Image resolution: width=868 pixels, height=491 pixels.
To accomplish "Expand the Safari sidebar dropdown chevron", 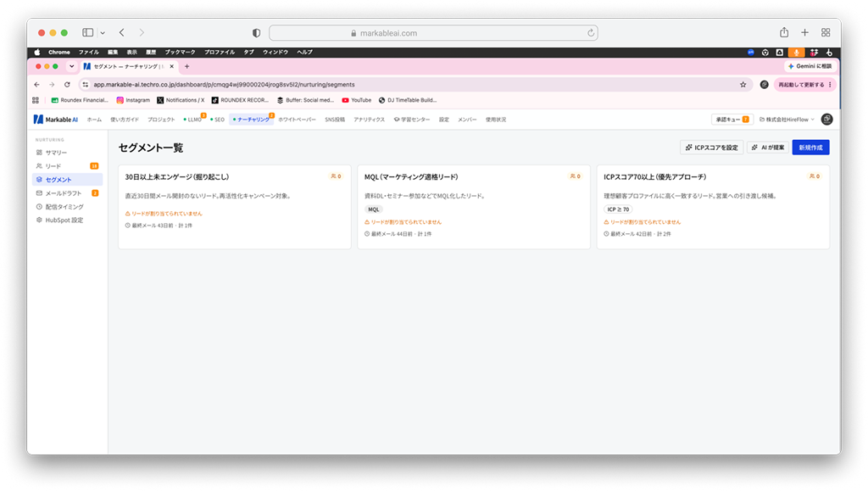I will point(103,33).
